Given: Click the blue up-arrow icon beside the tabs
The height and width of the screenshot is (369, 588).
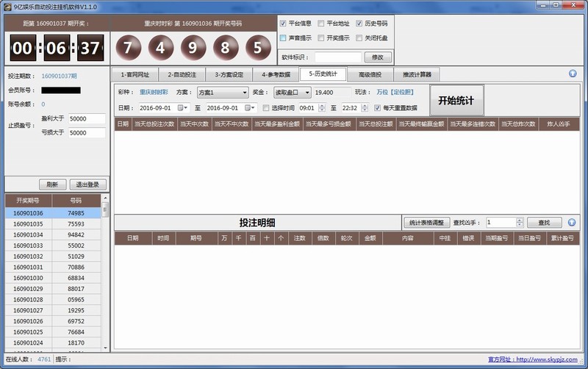Looking at the screenshot, I should point(572,74).
